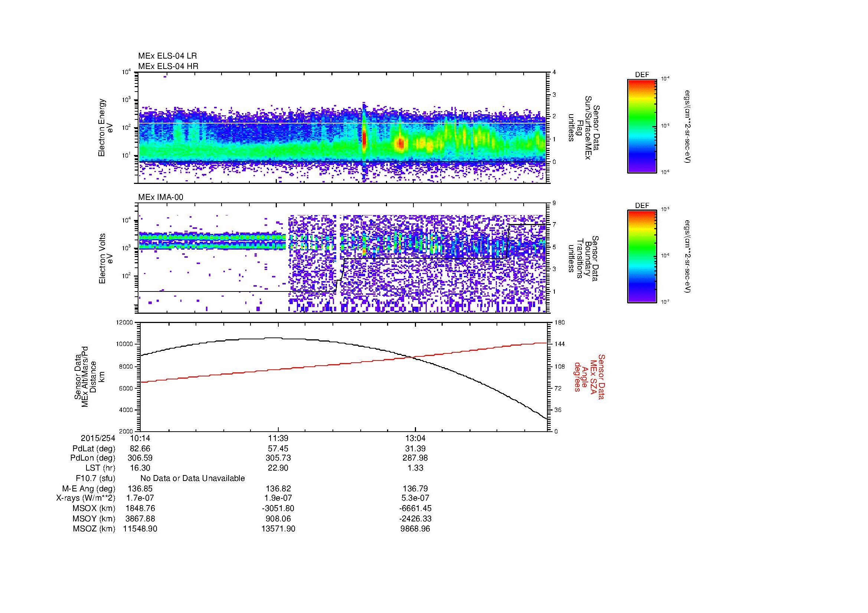Select the top DEF color bar
Screen dimensions: 868x613
(x=642, y=126)
